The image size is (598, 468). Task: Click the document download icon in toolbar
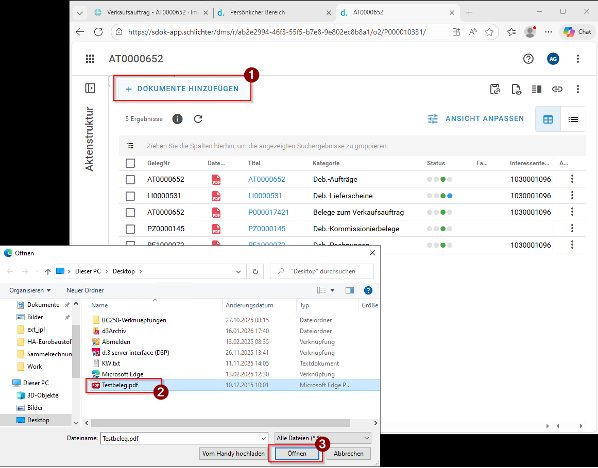click(516, 89)
